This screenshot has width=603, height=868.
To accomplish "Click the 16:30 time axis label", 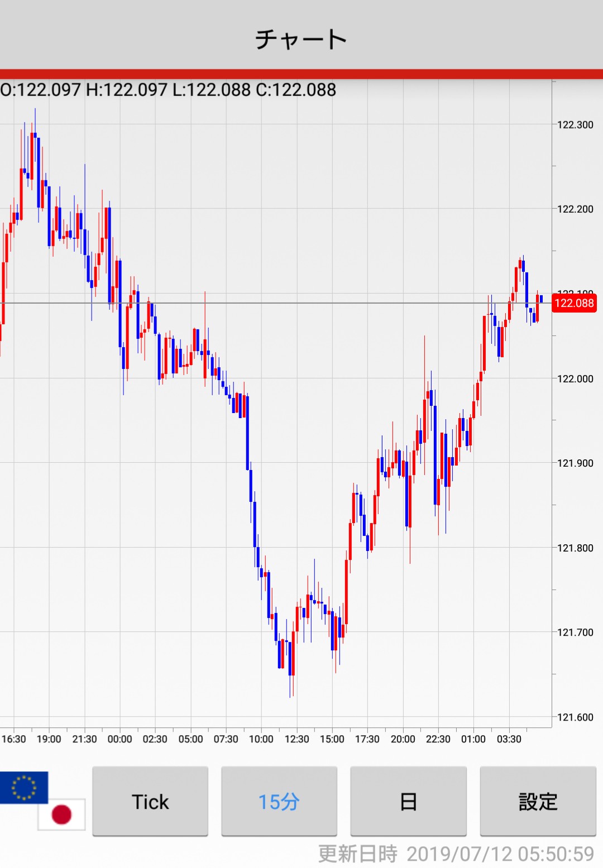I will pyautogui.click(x=14, y=739).
